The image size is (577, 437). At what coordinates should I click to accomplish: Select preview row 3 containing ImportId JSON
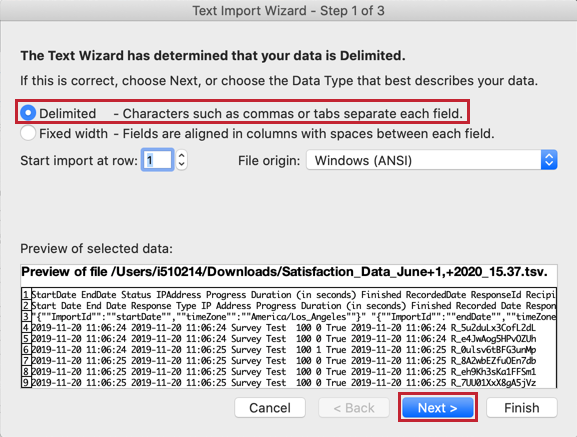coord(289,317)
